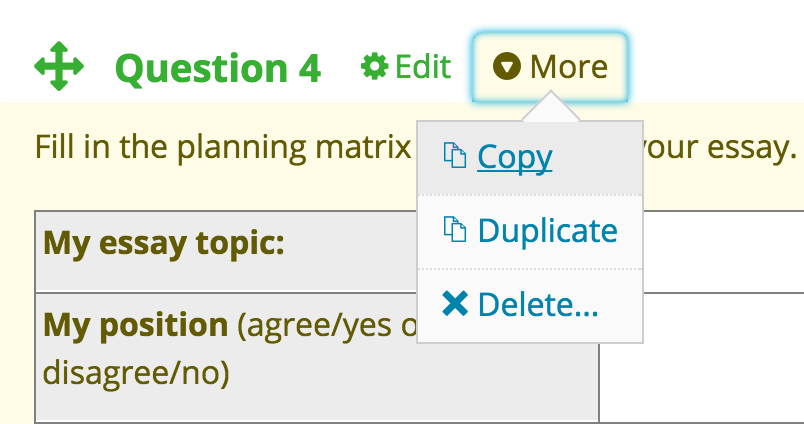Click the Edit link for Question 4
This screenshot has height=424, width=804.
406,67
